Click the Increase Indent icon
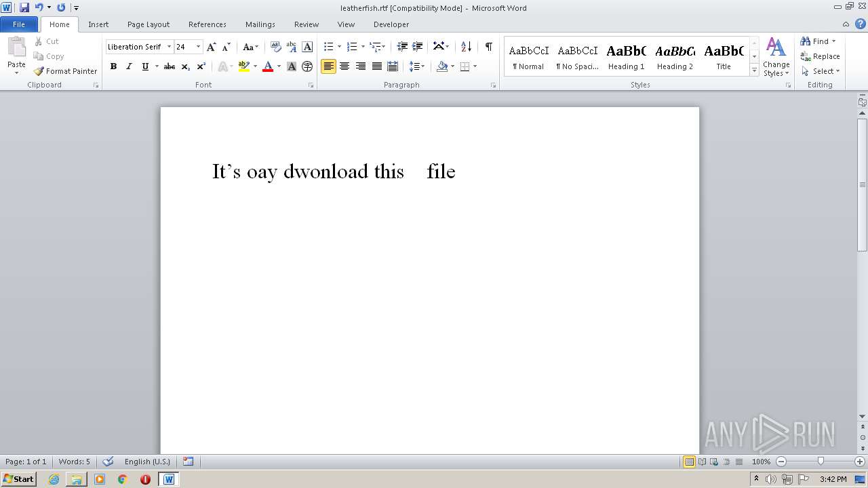 (418, 47)
